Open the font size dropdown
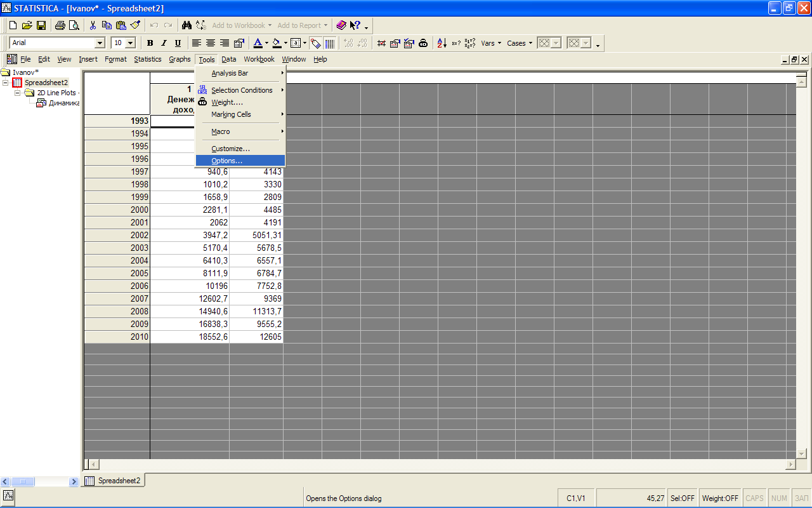 coord(131,43)
